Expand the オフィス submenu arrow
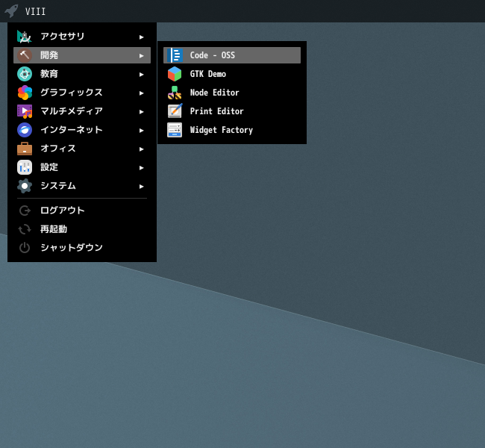This screenshot has height=448, width=485. 141,149
